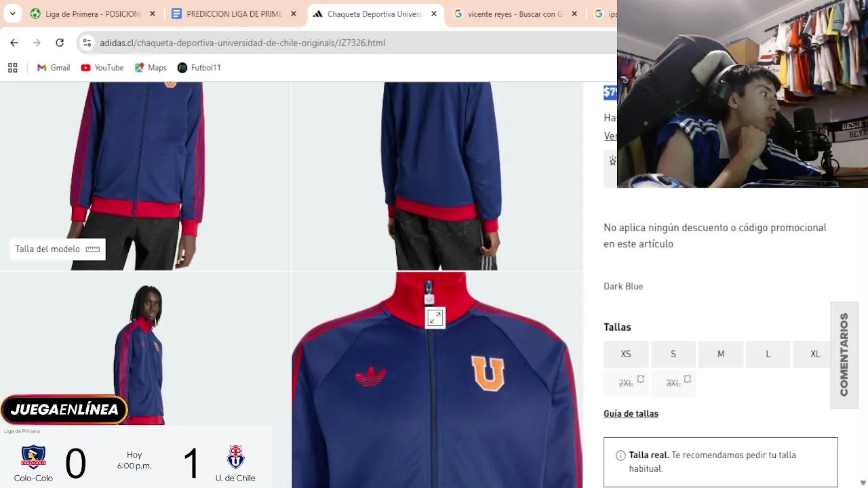Click the Talla del modelo button
The height and width of the screenshot is (488, 868).
[x=58, y=249]
